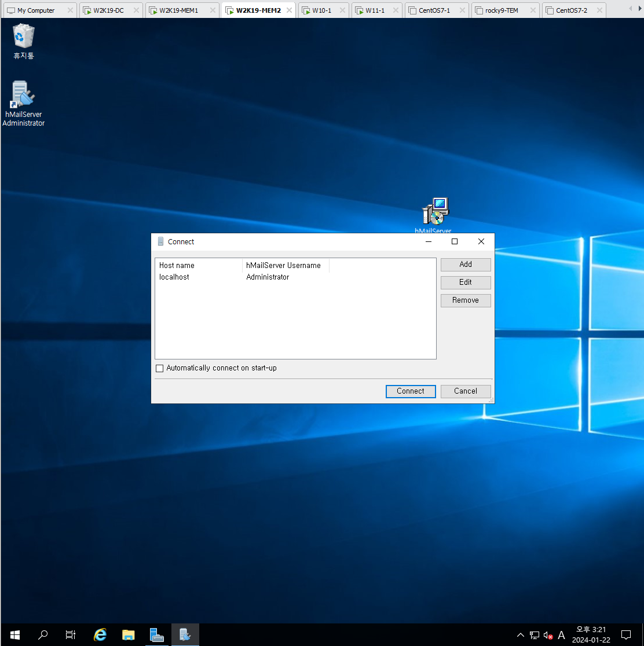The width and height of the screenshot is (644, 646).
Task: Switch to the CentOS7-1 tab
Action: click(x=434, y=10)
